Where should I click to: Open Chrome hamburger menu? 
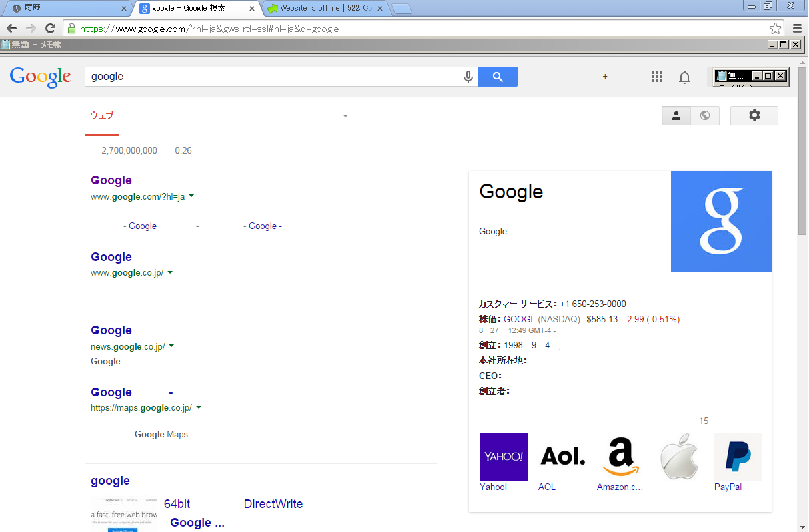tap(797, 29)
